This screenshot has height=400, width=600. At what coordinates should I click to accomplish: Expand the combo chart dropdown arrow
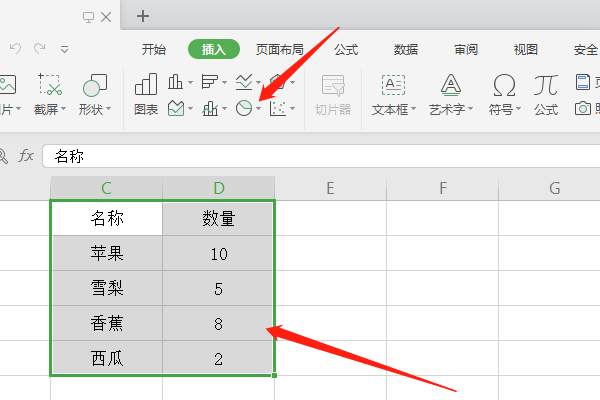225,109
